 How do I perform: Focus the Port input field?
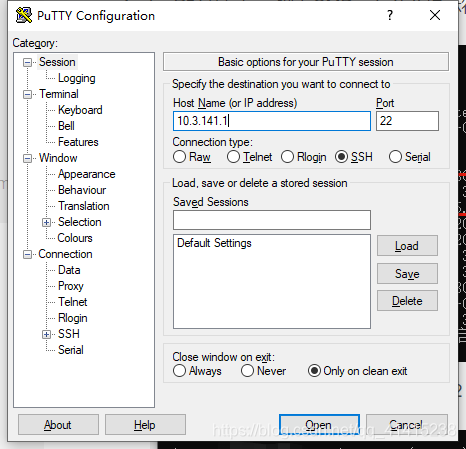click(x=407, y=121)
